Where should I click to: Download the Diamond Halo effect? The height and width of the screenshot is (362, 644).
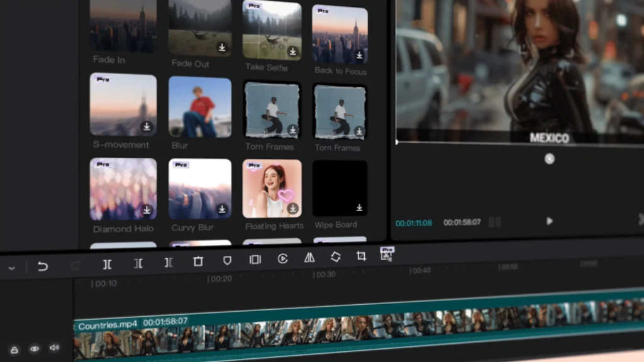(147, 210)
